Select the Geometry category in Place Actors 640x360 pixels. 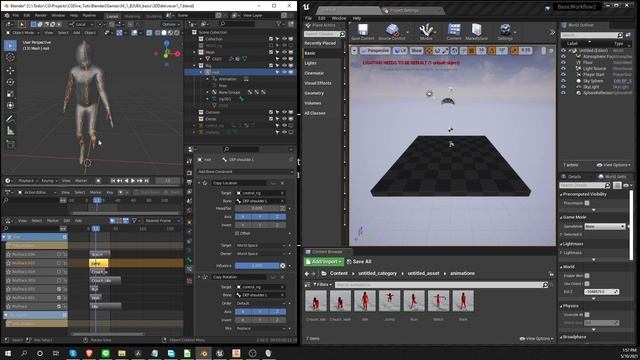pos(314,93)
